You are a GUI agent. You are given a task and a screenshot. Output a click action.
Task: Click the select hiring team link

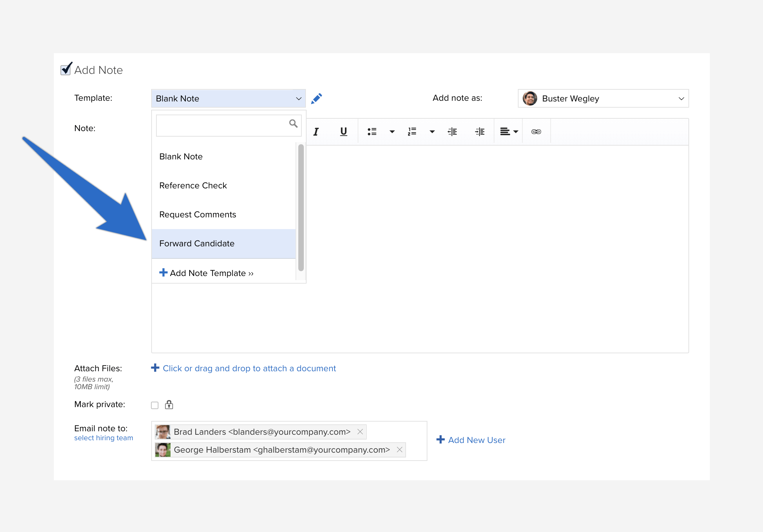pos(104,438)
